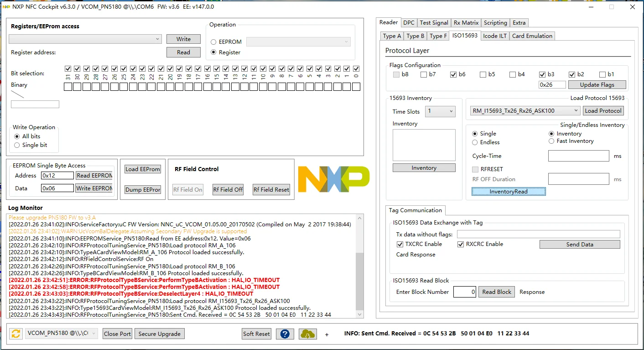Click the Enter Block Number field
Viewport: 644px width, 350px height.
[x=465, y=292]
